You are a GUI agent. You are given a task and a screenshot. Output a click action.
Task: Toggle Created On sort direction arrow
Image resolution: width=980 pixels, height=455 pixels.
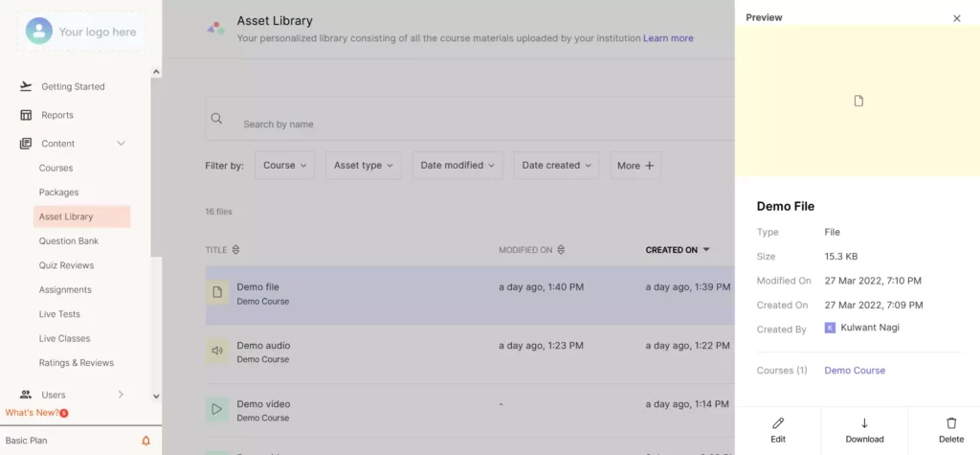[x=706, y=250]
